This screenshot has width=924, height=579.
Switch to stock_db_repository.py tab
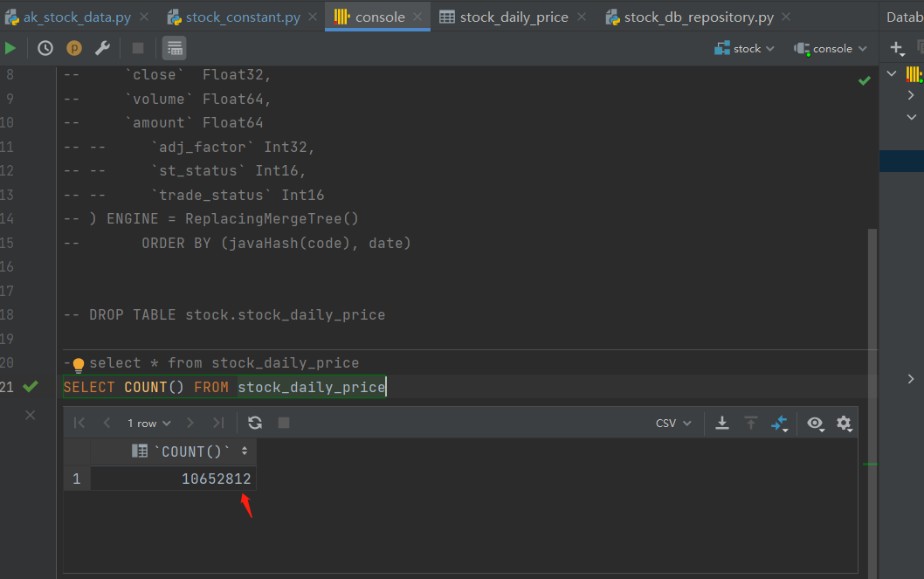pos(699,17)
